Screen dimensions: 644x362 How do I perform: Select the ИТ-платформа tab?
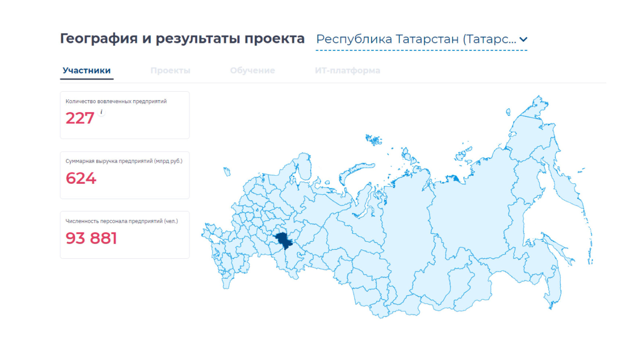coord(347,70)
